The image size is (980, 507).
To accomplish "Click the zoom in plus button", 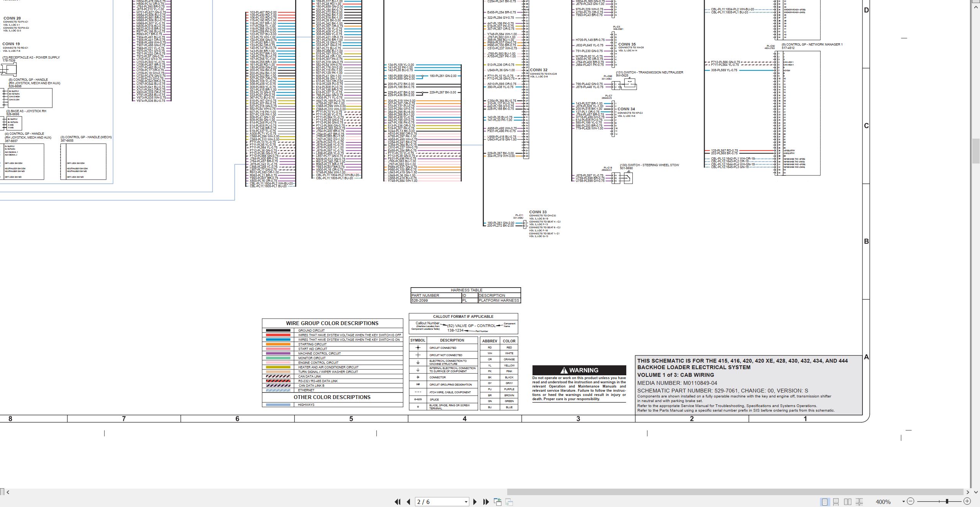I will point(967,501).
